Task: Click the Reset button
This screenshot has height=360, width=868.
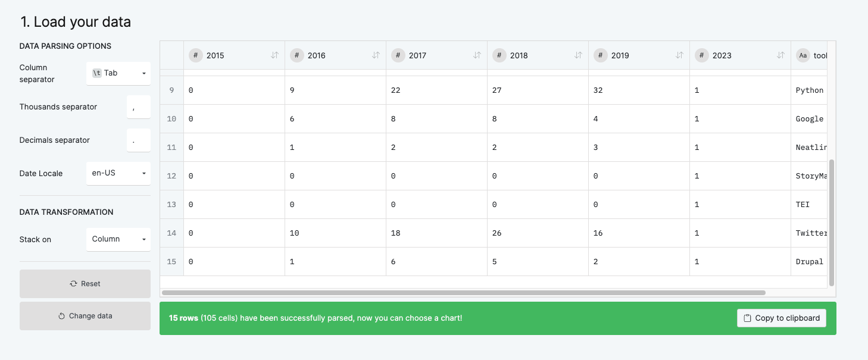Action: point(85,284)
